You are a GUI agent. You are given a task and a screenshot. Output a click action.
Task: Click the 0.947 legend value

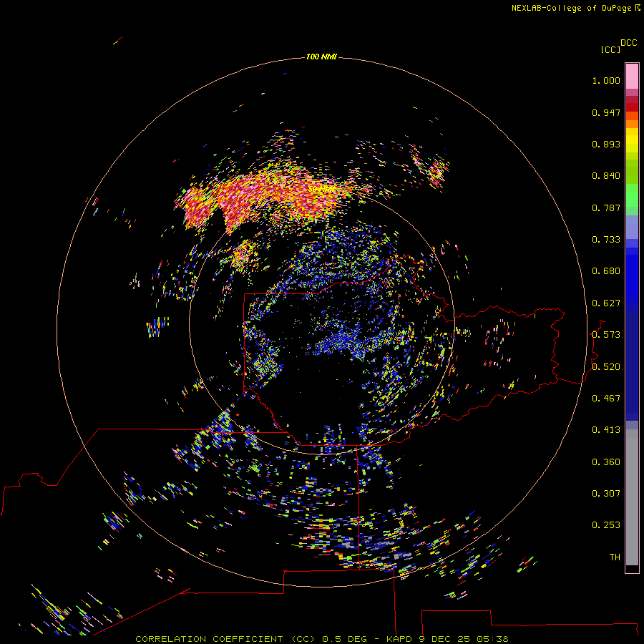click(x=606, y=112)
